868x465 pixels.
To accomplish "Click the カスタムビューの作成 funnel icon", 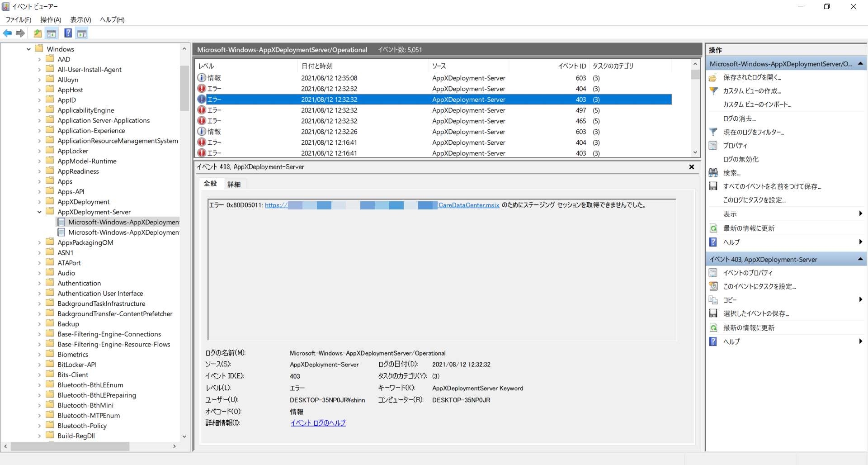I will tap(713, 90).
